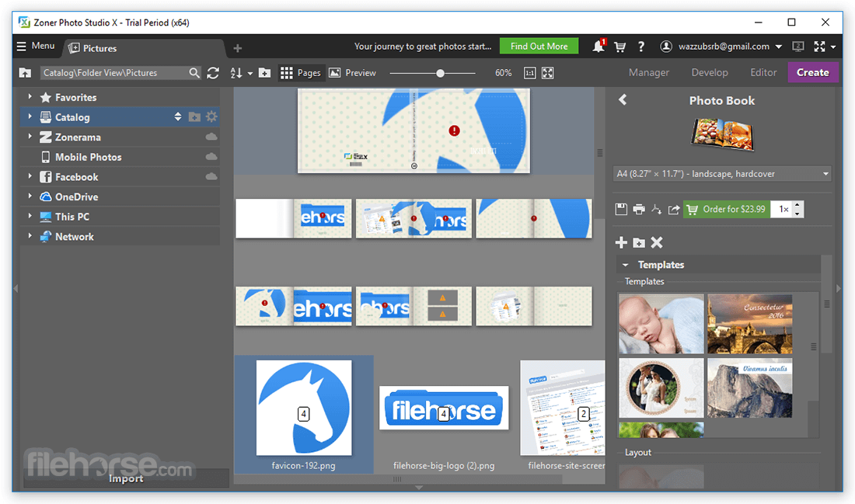Viewport: 855px width, 504px height.
Task: Click the Catalog\Folder View\Pictures path field
Action: coord(114,72)
